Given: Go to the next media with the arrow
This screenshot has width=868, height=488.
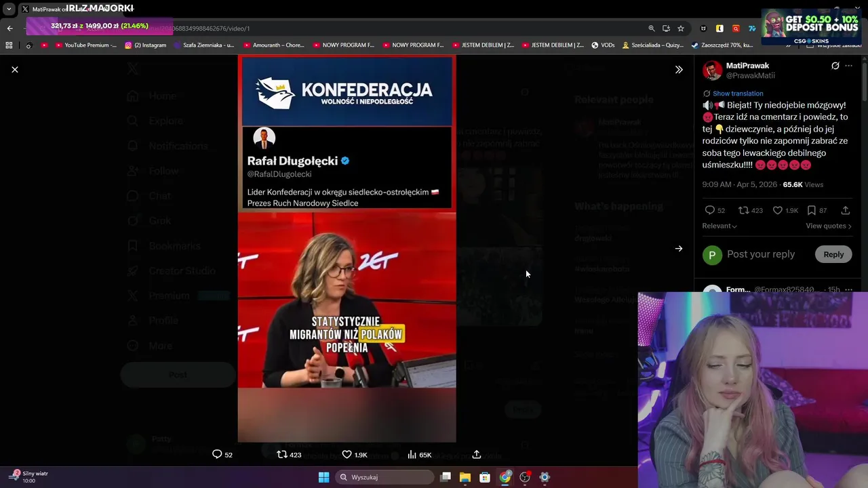Looking at the screenshot, I should [679, 249].
